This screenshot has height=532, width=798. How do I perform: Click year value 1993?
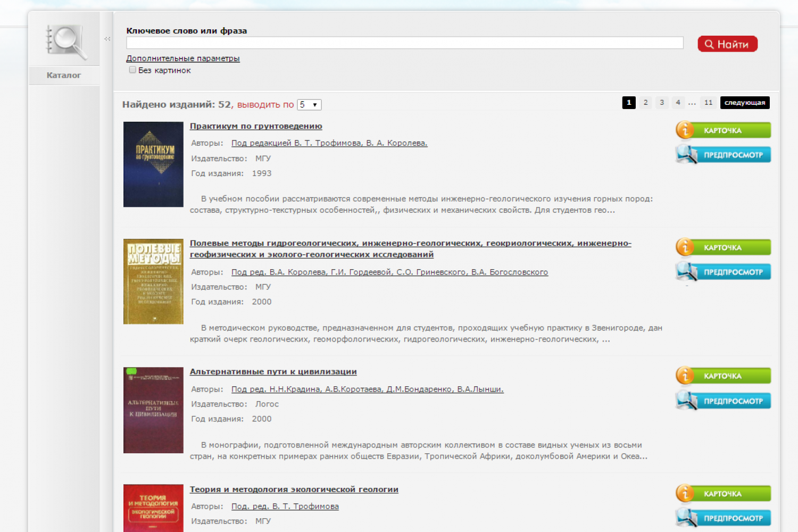coord(262,173)
